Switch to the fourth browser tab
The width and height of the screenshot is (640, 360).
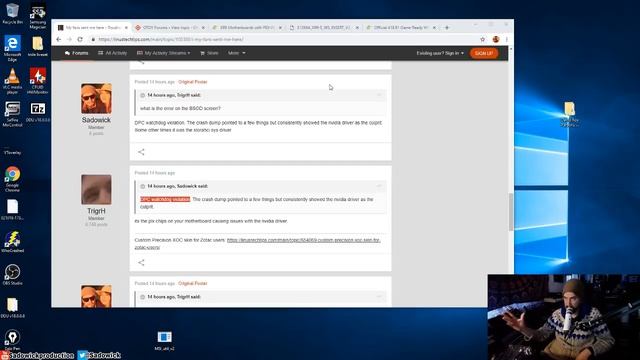(x=323, y=27)
